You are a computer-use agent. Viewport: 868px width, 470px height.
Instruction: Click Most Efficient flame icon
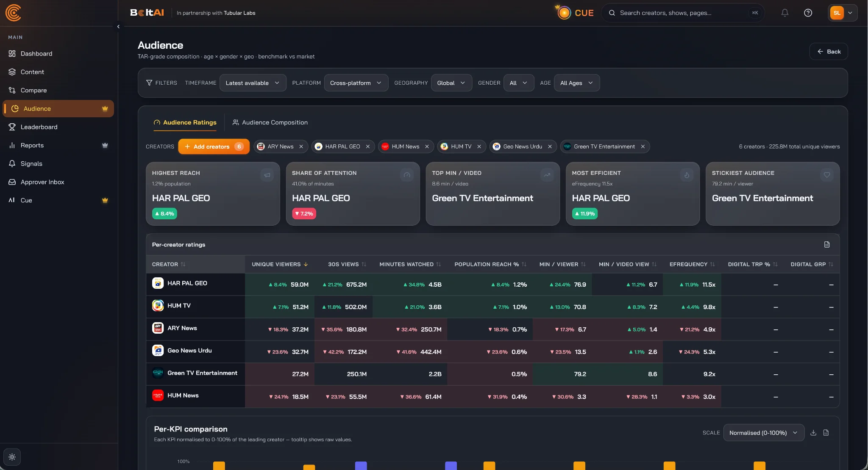coord(687,175)
